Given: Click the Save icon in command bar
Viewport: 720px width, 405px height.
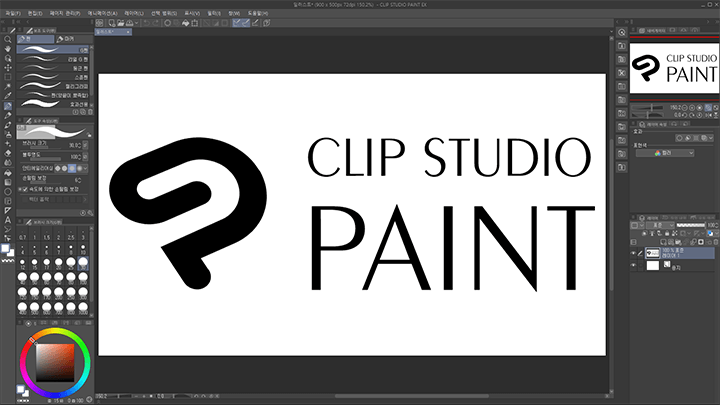Looking at the screenshot, I should coord(129,22).
